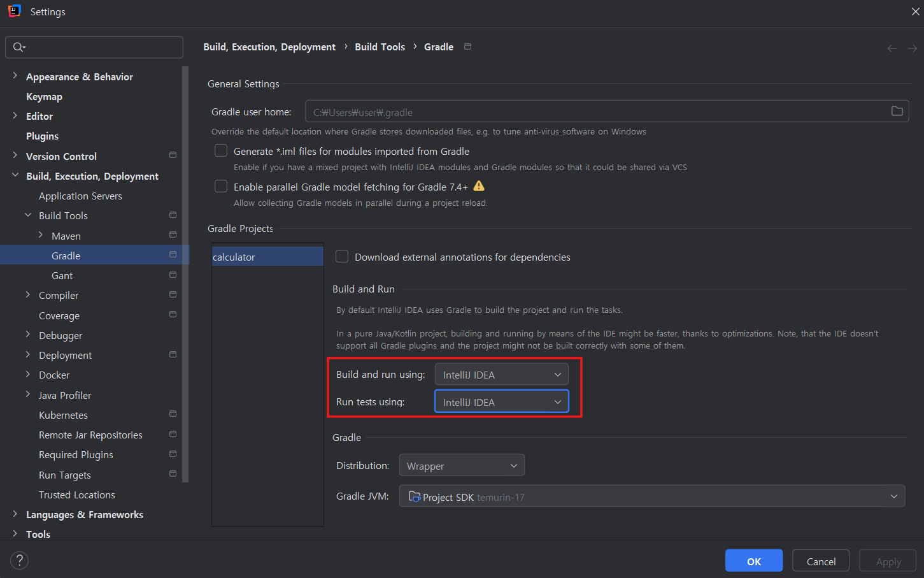Open Application Servers settings
The width and height of the screenshot is (924, 578).
[80, 196]
